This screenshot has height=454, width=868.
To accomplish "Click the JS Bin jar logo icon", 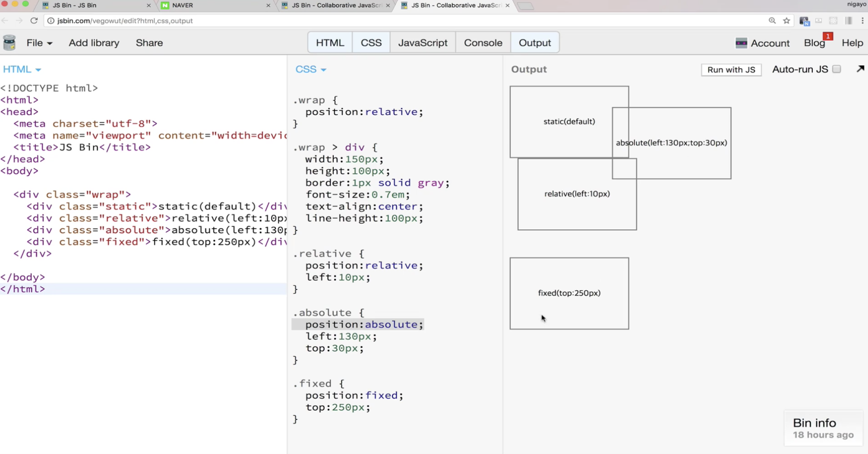I will coord(9,43).
